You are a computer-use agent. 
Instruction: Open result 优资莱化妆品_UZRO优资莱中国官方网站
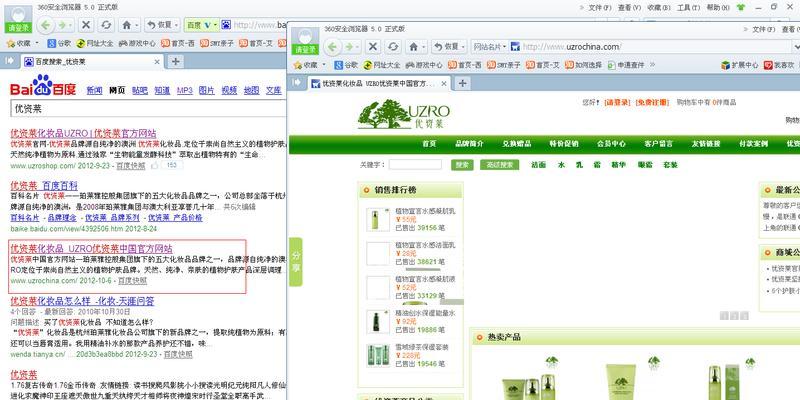[x=91, y=249]
